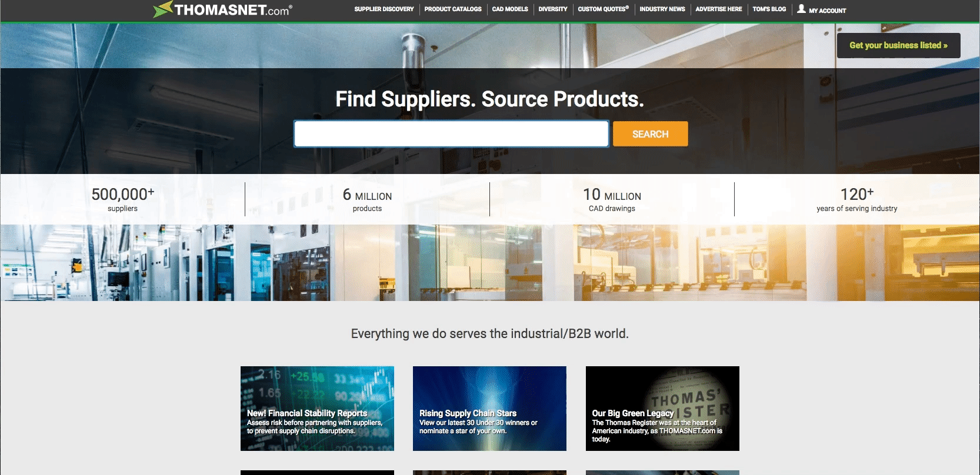Open Product Catalogs menu item
Screen dimensions: 980x475
coord(453,9)
